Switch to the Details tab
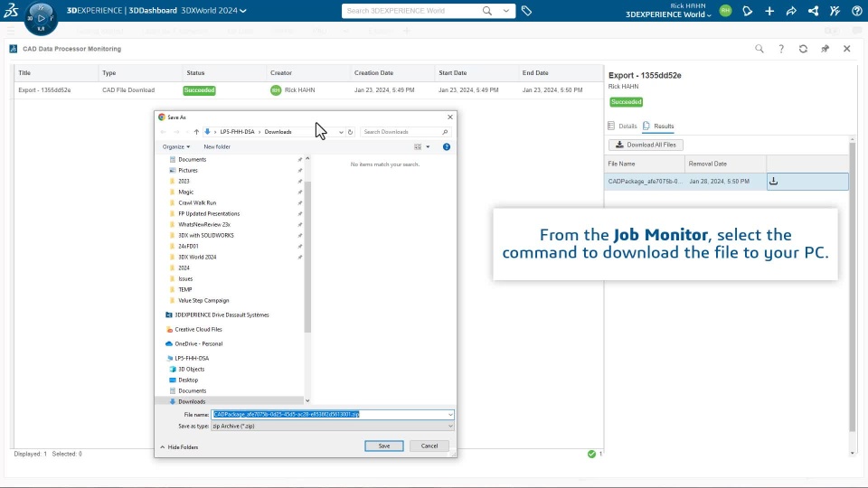 [x=622, y=127]
